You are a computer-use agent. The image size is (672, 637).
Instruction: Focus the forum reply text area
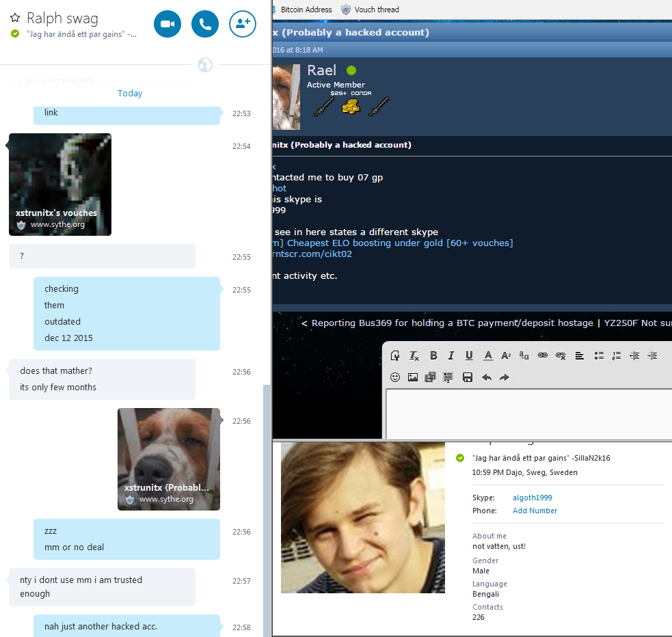(x=529, y=414)
